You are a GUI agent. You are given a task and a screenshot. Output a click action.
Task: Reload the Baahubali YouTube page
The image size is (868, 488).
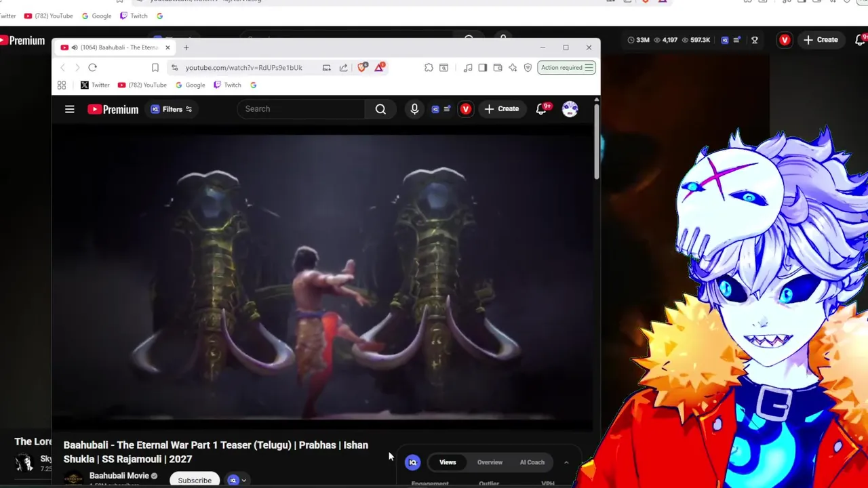(93, 67)
